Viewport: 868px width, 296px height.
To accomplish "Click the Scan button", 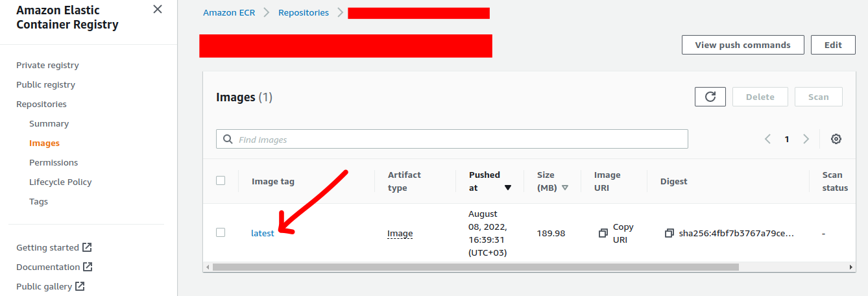I will pos(819,97).
